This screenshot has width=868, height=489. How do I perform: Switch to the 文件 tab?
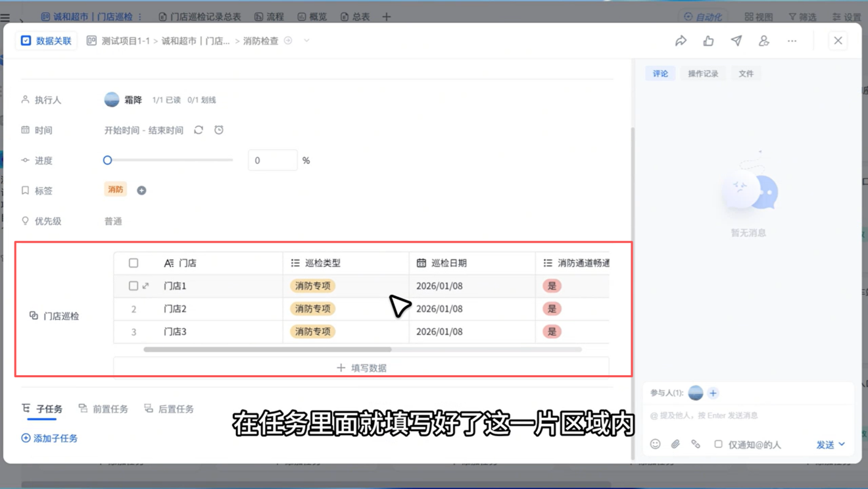tap(746, 74)
